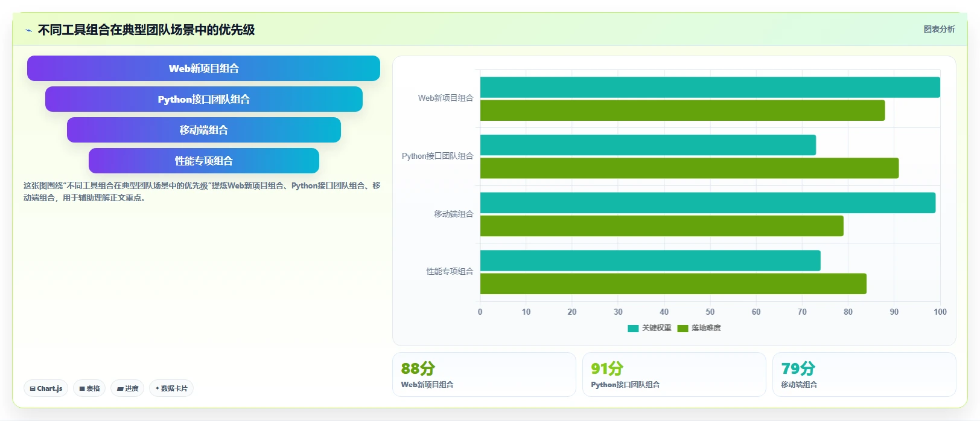Click the description paragraph under the funnel
The image size is (980, 421).
click(x=202, y=191)
